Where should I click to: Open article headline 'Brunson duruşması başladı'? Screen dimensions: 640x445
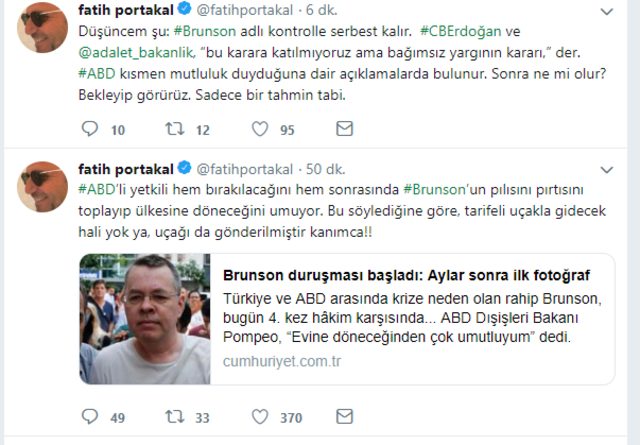pyautogui.click(x=406, y=276)
